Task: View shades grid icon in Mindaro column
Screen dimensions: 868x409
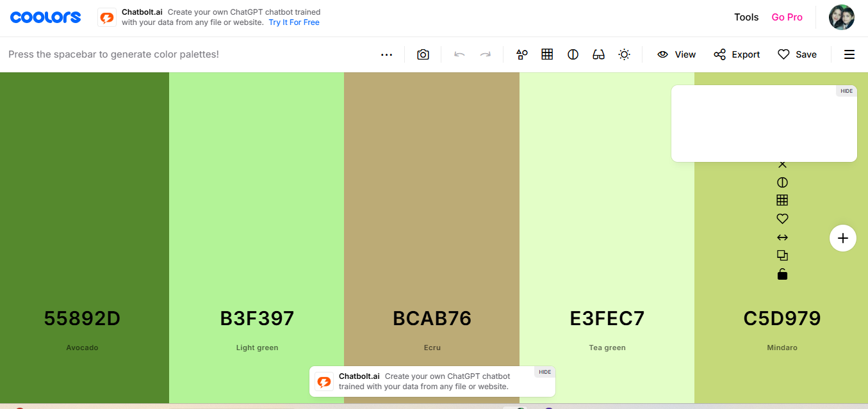Action: coord(782,200)
